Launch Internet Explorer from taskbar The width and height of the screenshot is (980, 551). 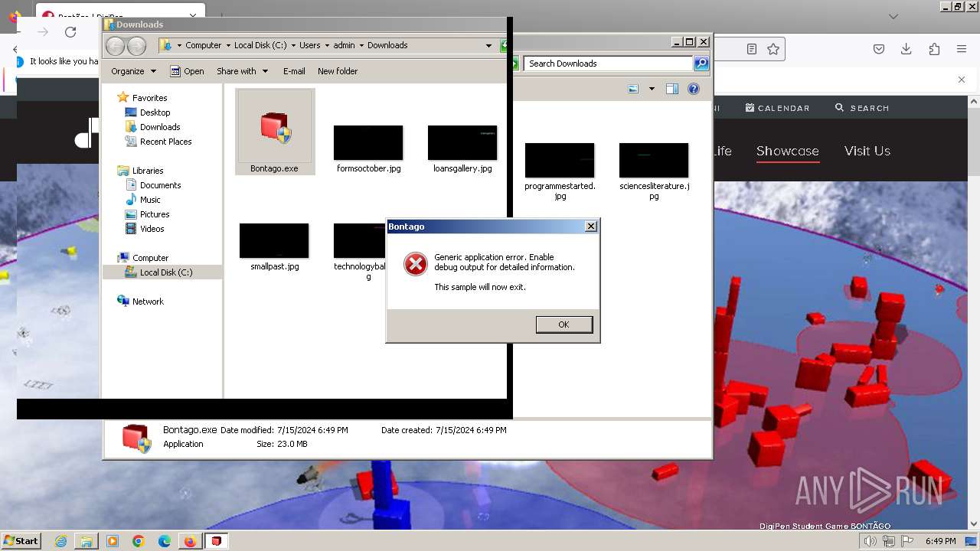pos(61,541)
